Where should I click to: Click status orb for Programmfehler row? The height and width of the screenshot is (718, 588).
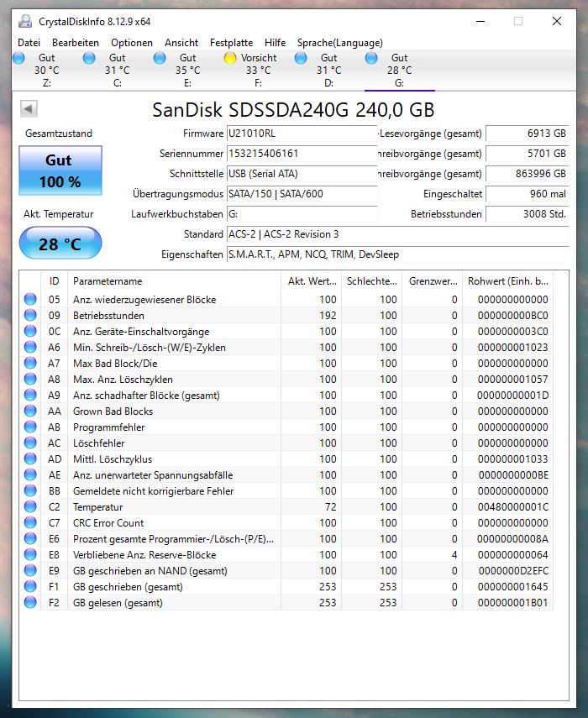pyautogui.click(x=30, y=427)
